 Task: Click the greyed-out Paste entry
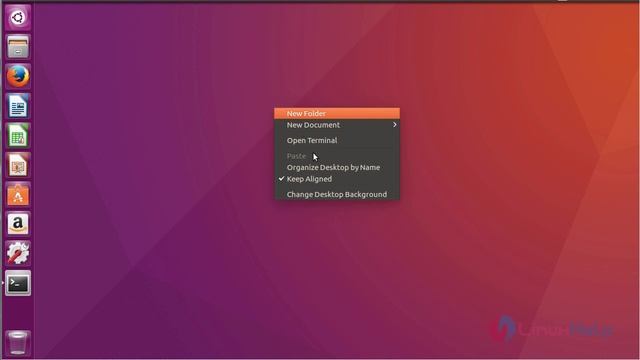tap(337, 156)
